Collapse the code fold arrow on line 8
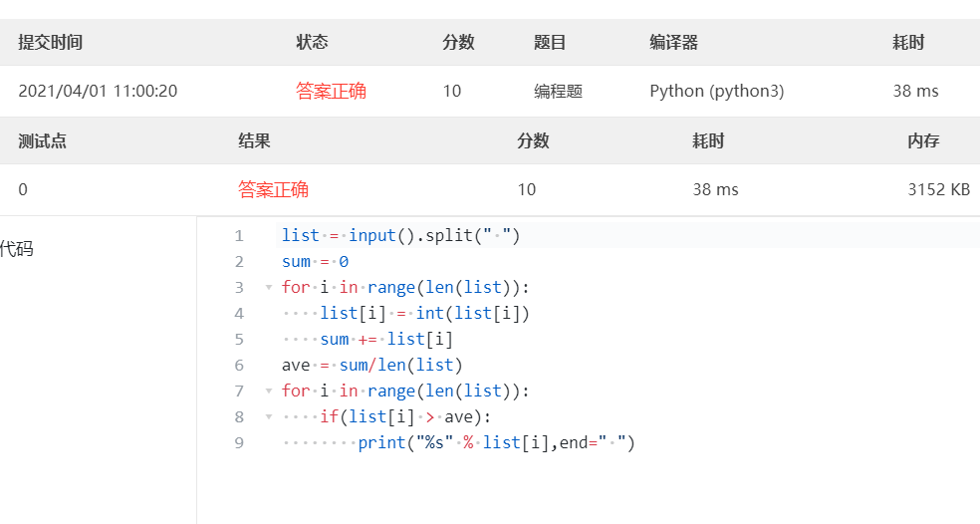Image resolution: width=980 pixels, height=524 pixels. (x=269, y=417)
